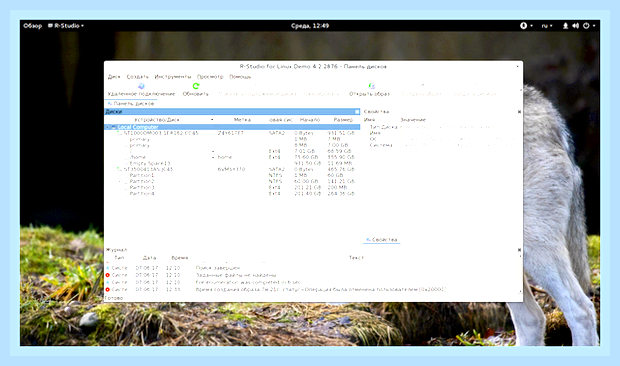Click the Remote Connection (Удаленное подключение) toolbar icon
The height and width of the screenshot is (366, 620).
tap(141, 86)
